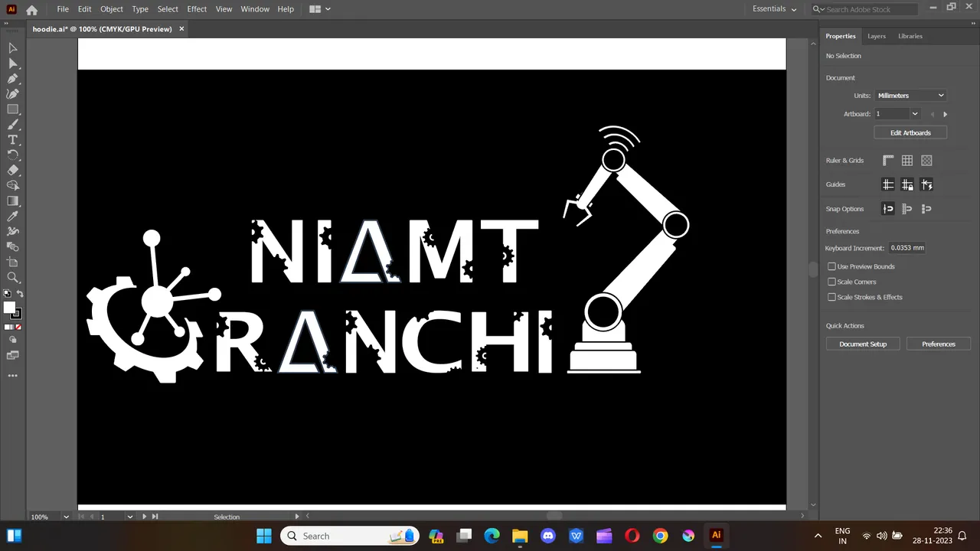Select the Artboard tool

[13, 262]
